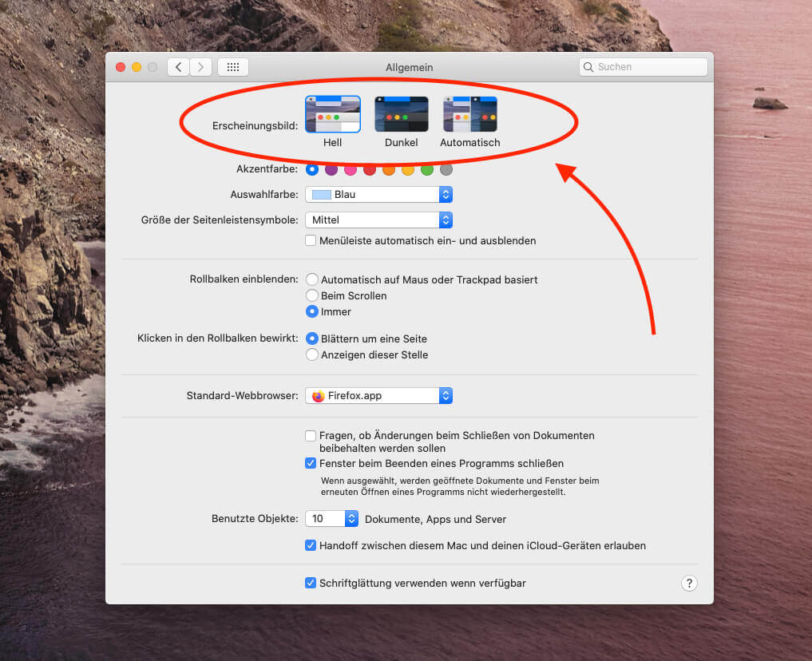The image size is (812, 661).
Task: Click the Firefox icon in browser dropdown
Action: pos(318,396)
